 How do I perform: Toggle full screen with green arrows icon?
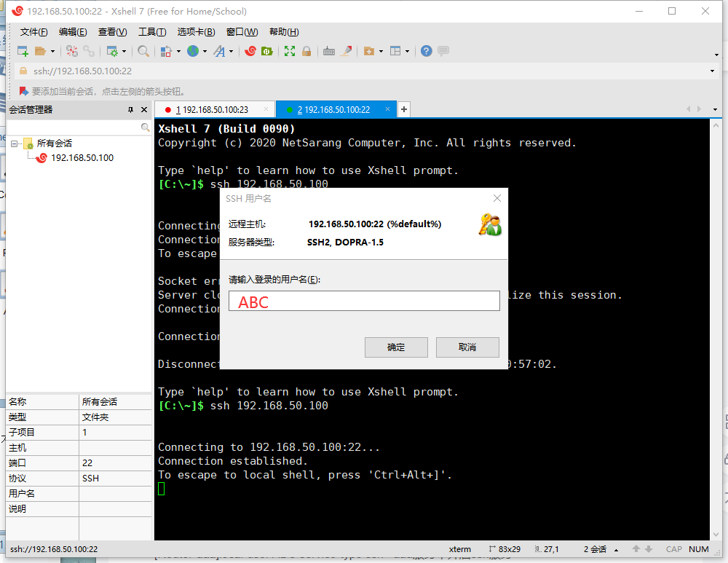pos(290,51)
